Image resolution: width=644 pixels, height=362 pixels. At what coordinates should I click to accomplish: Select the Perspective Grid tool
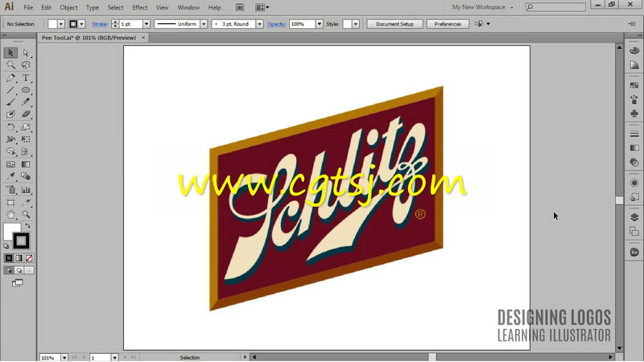(26, 152)
